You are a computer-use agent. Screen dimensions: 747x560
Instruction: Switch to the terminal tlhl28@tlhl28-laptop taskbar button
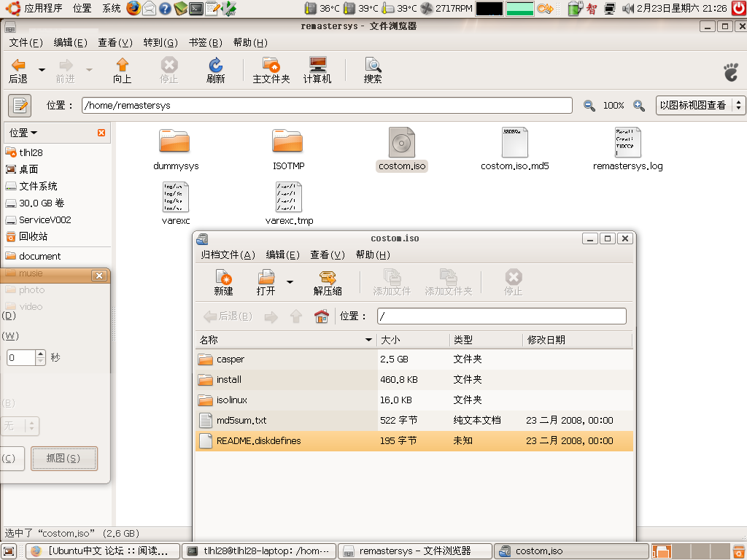coord(259,551)
